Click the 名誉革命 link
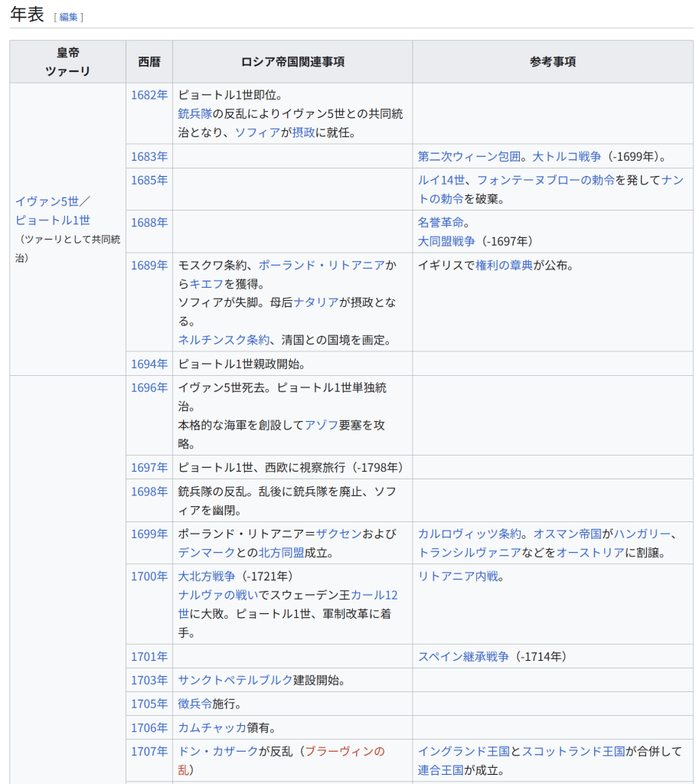699x784 pixels. [x=440, y=222]
